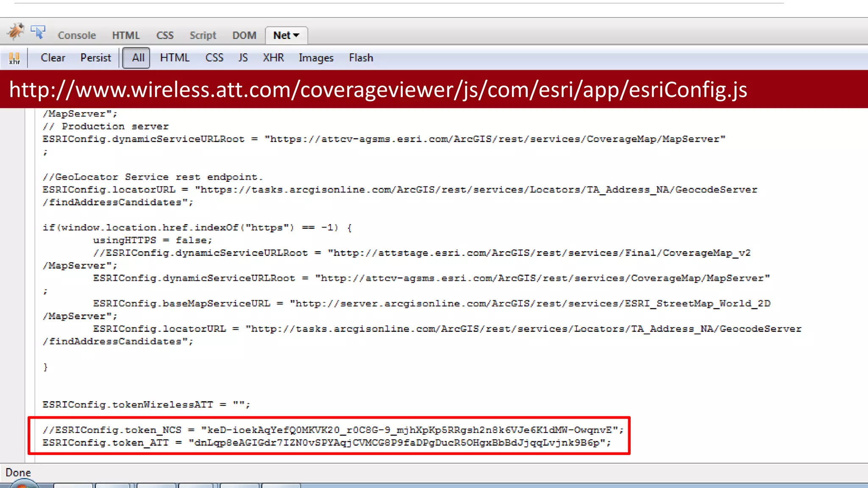Click the XHR break icon
The height and width of the screenshot is (488, 868).
(x=14, y=58)
